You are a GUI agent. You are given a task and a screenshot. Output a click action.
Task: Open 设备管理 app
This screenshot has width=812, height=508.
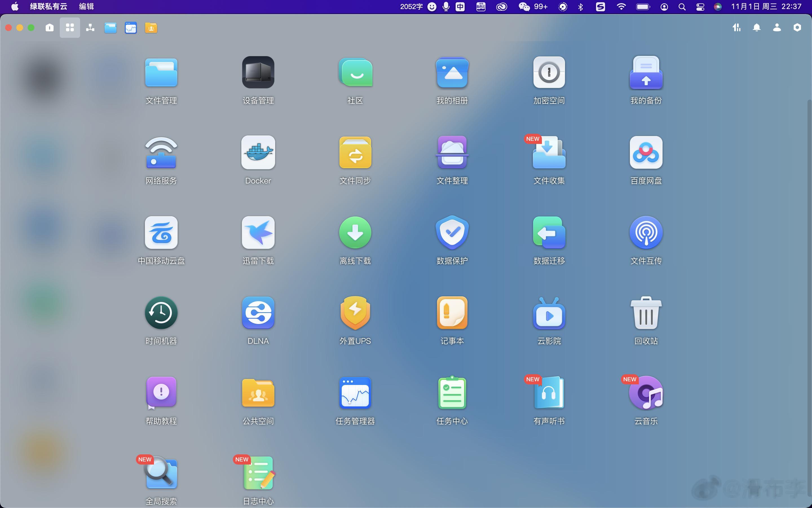pos(258,73)
